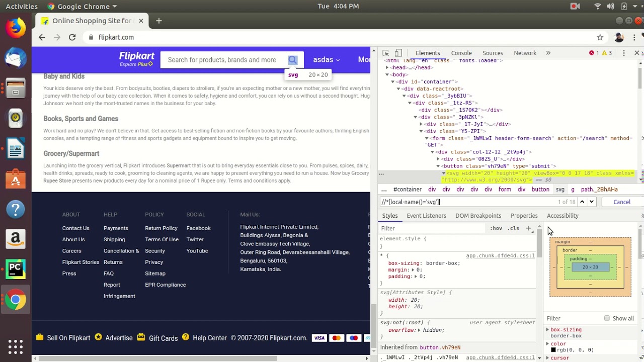The height and width of the screenshot is (362, 644).
Task: Open a new Chrome tab with plus
Action: 159,21
